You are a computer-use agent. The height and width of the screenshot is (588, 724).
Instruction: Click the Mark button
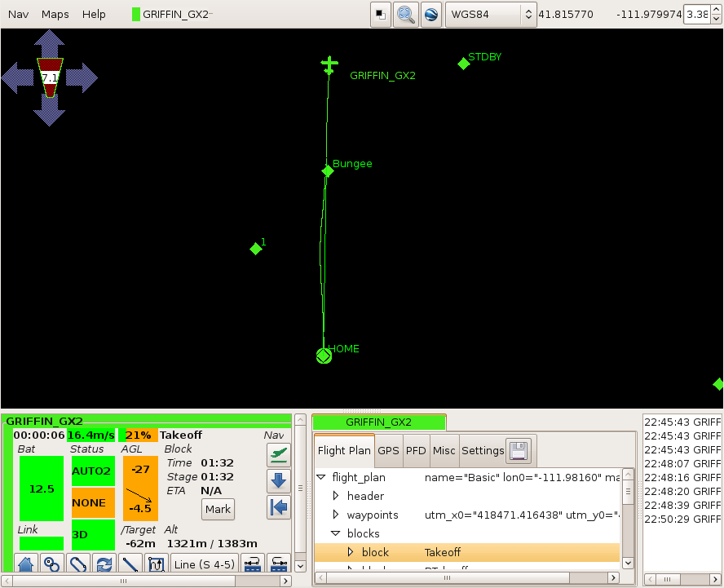coord(218,509)
